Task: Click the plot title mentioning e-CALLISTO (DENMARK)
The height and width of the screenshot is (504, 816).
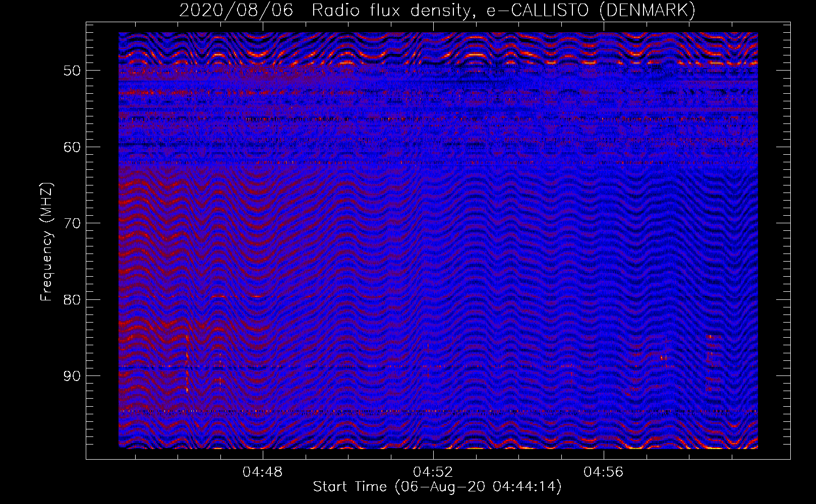Action: click(437, 10)
